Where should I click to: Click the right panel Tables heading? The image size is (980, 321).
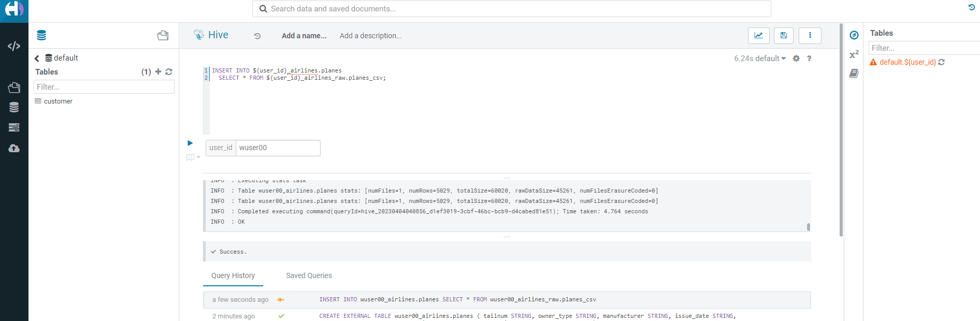(x=882, y=33)
